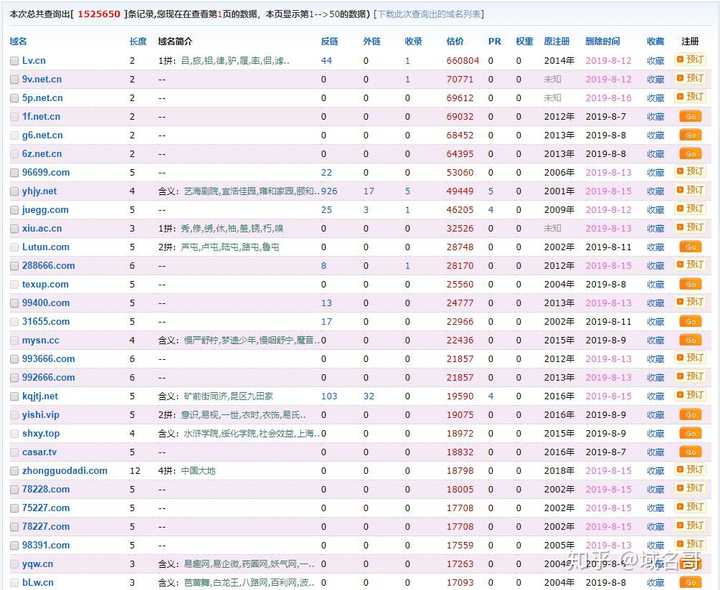This screenshot has width=720, height=590.
Task: Open domain link 1f.net.cn
Action: 41,117
